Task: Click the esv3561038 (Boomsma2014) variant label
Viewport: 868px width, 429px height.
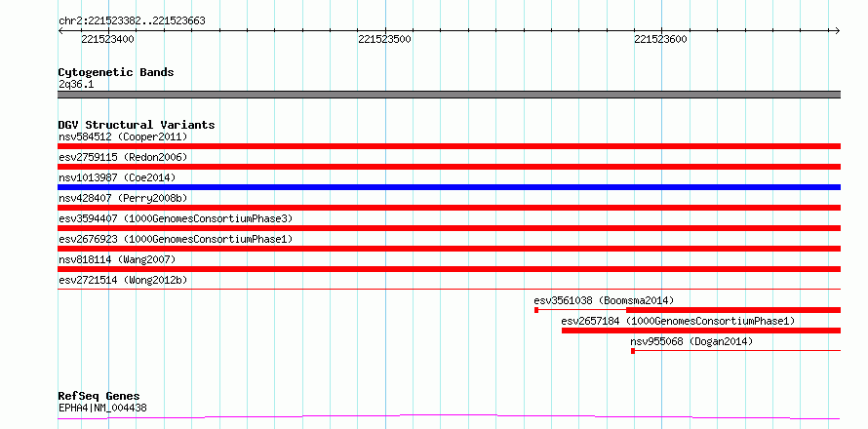Action: [604, 300]
